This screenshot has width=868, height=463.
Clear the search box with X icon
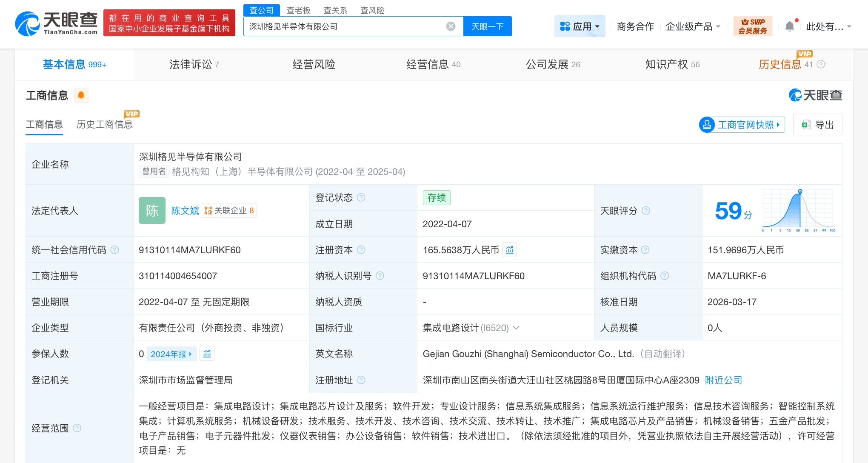[x=451, y=26]
